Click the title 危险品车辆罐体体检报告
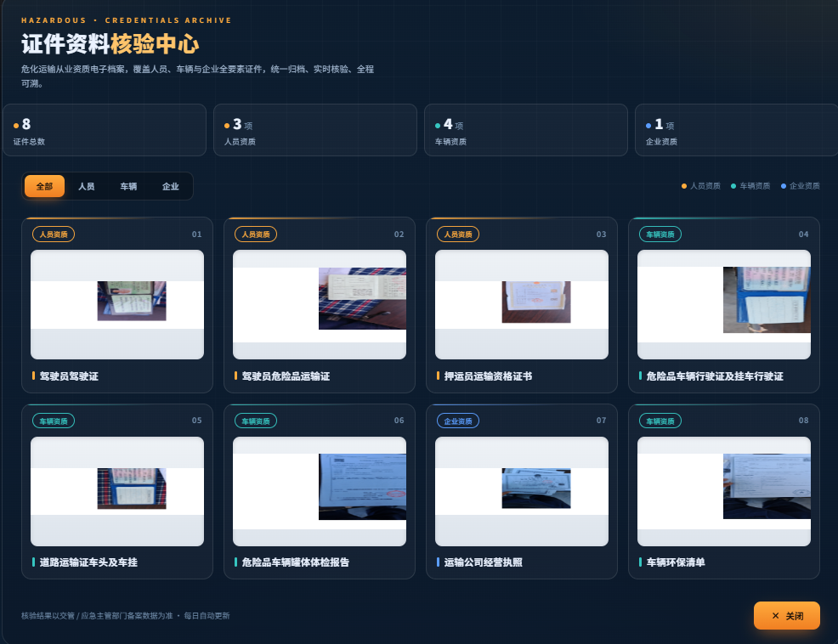This screenshot has height=644, width=838. coord(296,562)
